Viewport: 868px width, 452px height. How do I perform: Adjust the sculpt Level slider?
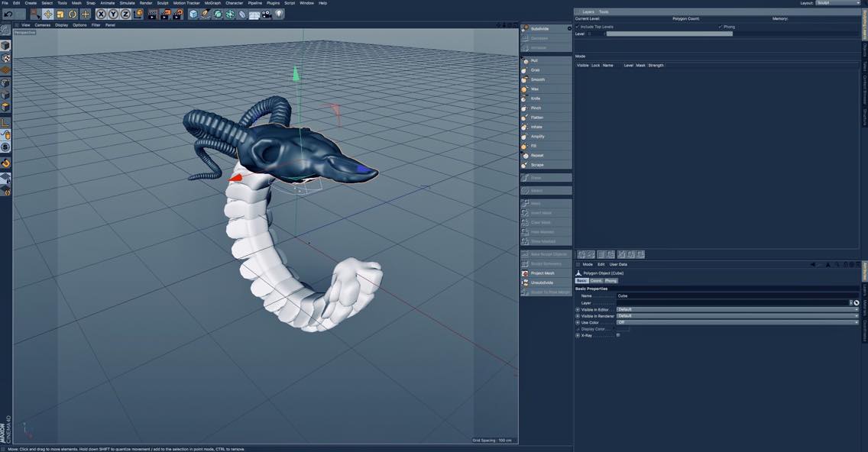point(669,34)
